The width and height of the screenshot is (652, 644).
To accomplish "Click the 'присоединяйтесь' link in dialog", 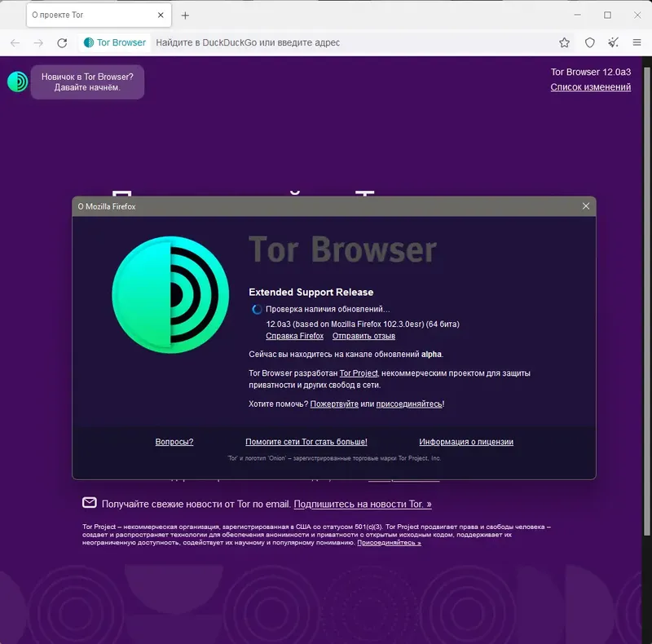I will point(409,404).
